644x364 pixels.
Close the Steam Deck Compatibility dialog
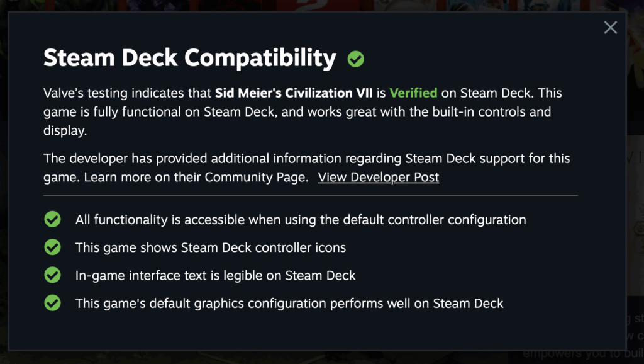coord(610,27)
